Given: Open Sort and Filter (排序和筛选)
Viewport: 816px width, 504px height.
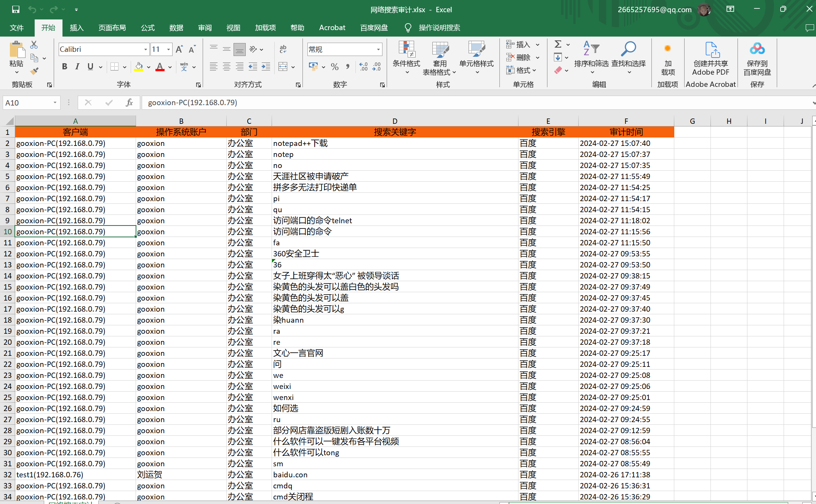Looking at the screenshot, I should pyautogui.click(x=592, y=58).
